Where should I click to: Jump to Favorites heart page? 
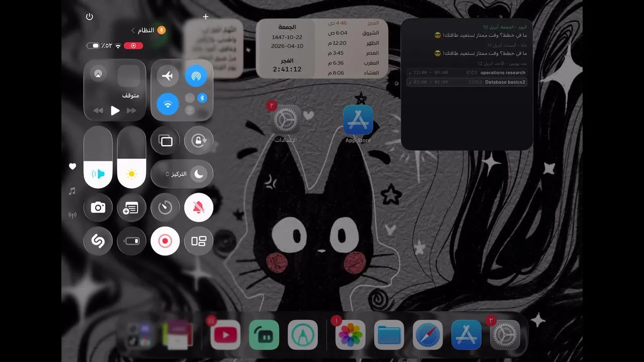pyautogui.click(x=72, y=166)
